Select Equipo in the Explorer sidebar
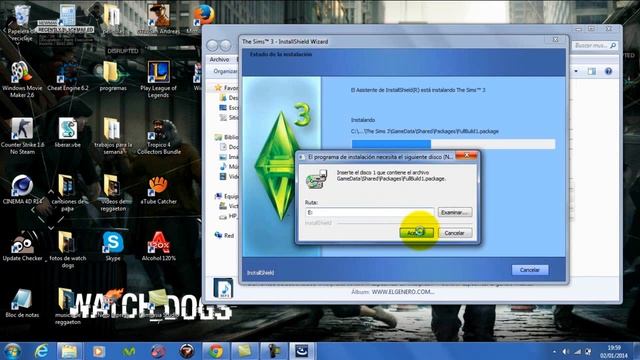Viewport: 640px width, 360px height. [x=227, y=196]
